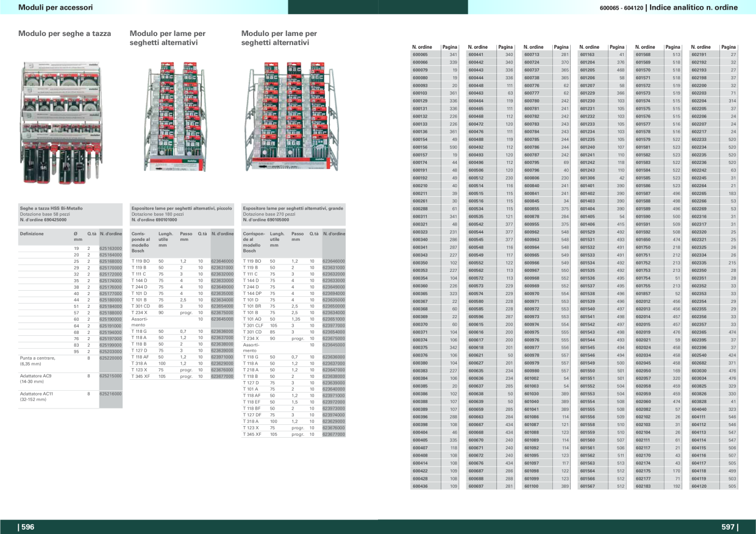Click order number 623651000
This screenshot has width=756, height=534.
coord(334,319)
